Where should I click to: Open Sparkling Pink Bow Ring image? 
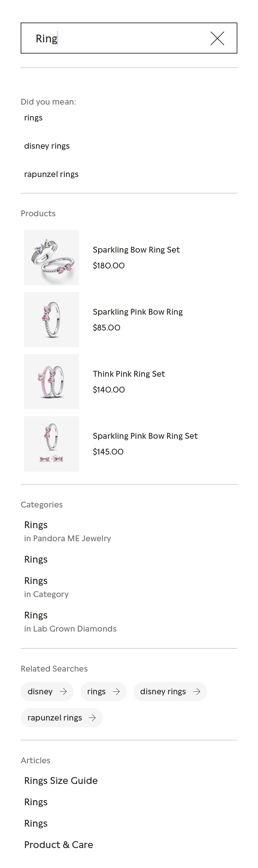(51, 320)
